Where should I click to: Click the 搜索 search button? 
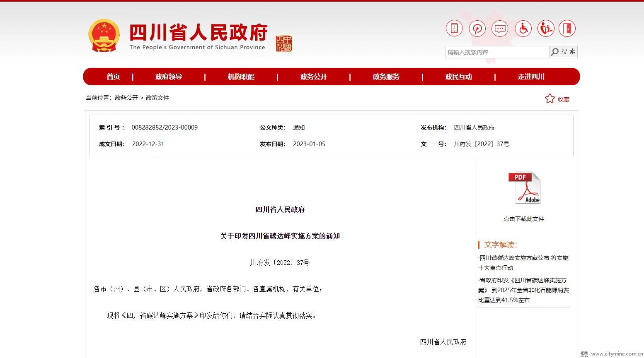pos(563,52)
